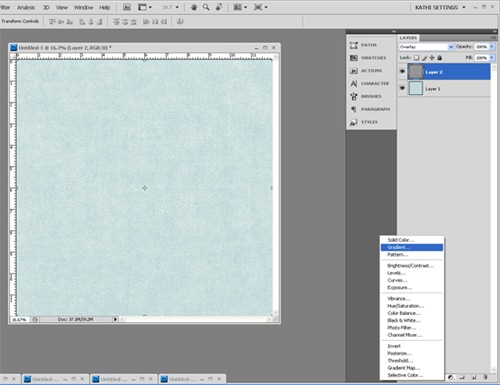Click the Align Top Edges icon
This screenshot has width=500, height=385.
pyautogui.click(x=52, y=22)
